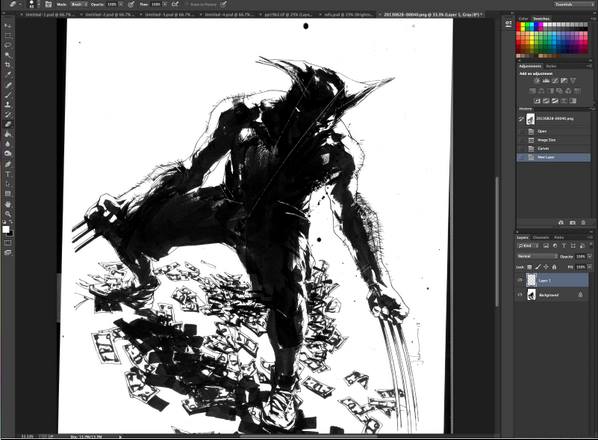Add an Invert adjustment
The image size is (598, 440).
tap(537, 101)
